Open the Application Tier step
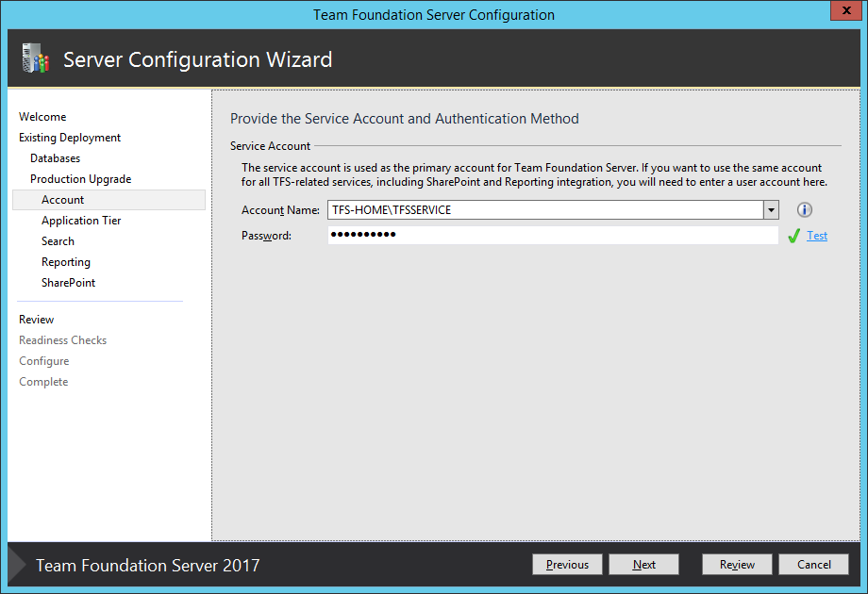The height and width of the screenshot is (594, 868). tap(81, 220)
